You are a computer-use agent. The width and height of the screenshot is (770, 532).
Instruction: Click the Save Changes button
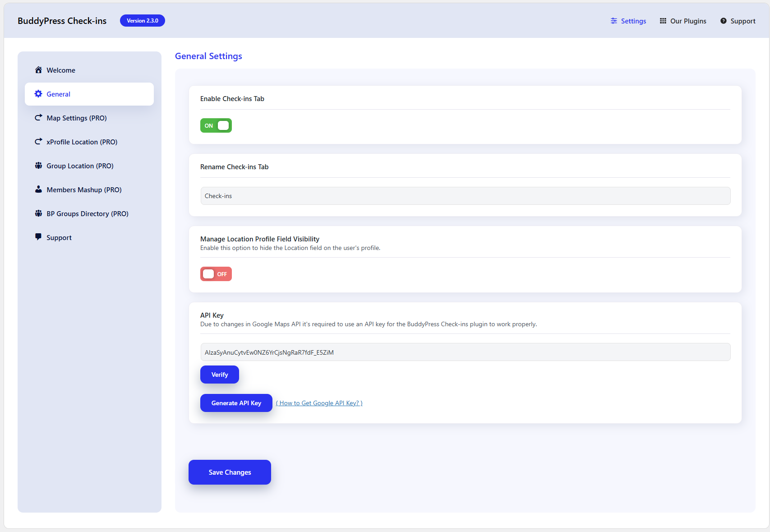click(230, 472)
